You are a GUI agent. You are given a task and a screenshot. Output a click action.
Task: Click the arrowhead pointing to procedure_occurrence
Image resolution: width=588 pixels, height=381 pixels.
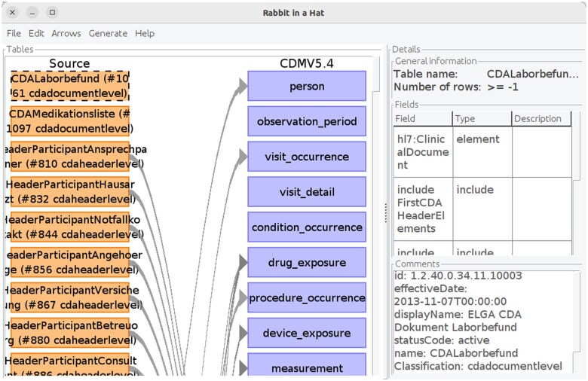243,297
